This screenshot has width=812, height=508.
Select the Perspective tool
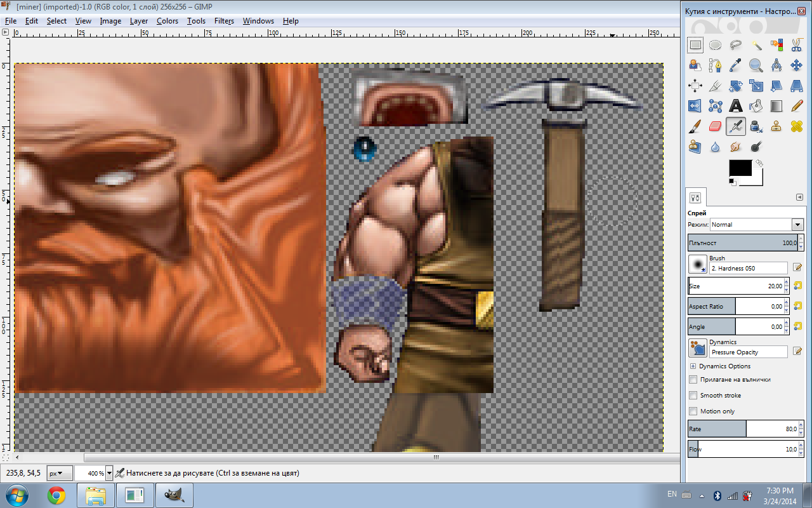tap(797, 86)
